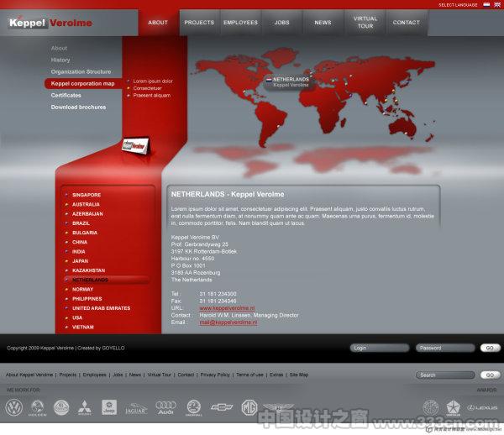Select AZERBAIJAN in the country list
This screenshot has height=435, width=504.
[87, 214]
